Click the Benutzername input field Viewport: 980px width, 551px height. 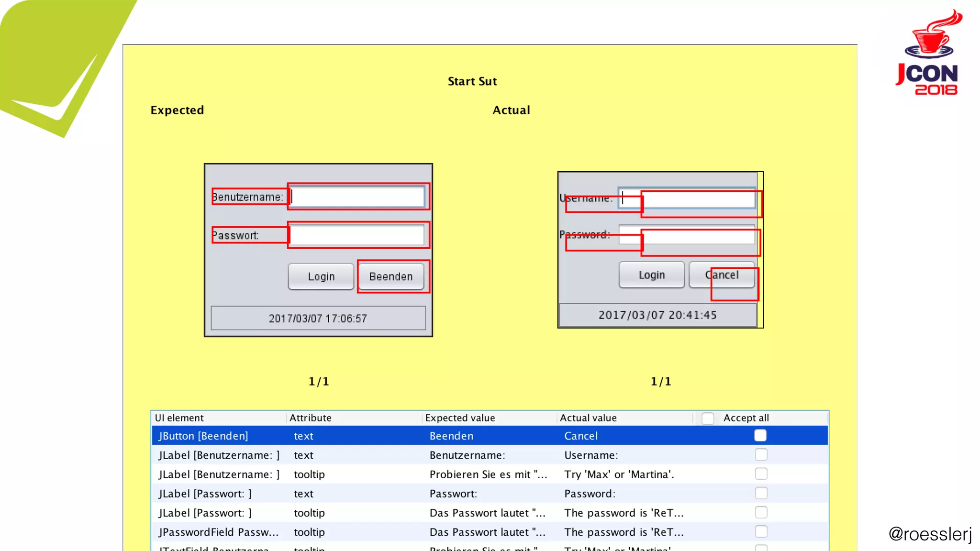point(357,197)
